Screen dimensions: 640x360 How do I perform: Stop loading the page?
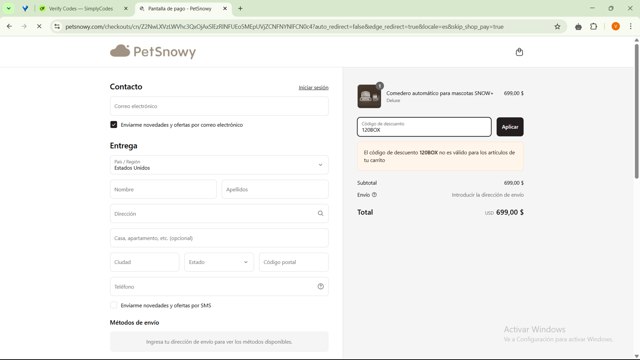39,27
